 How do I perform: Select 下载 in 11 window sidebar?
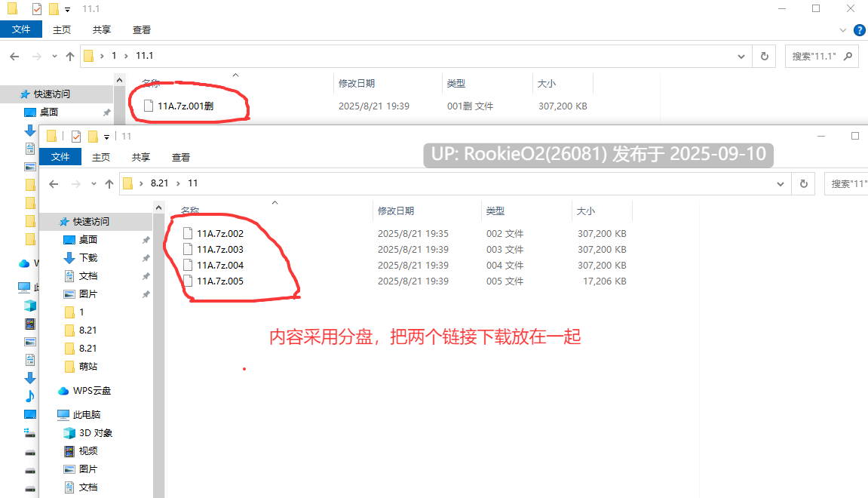88,257
